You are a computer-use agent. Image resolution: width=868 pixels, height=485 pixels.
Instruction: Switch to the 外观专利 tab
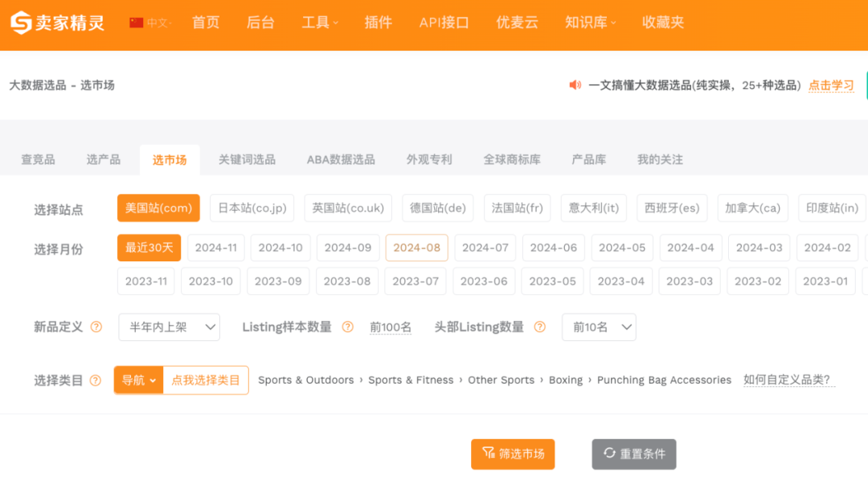pos(429,159)
